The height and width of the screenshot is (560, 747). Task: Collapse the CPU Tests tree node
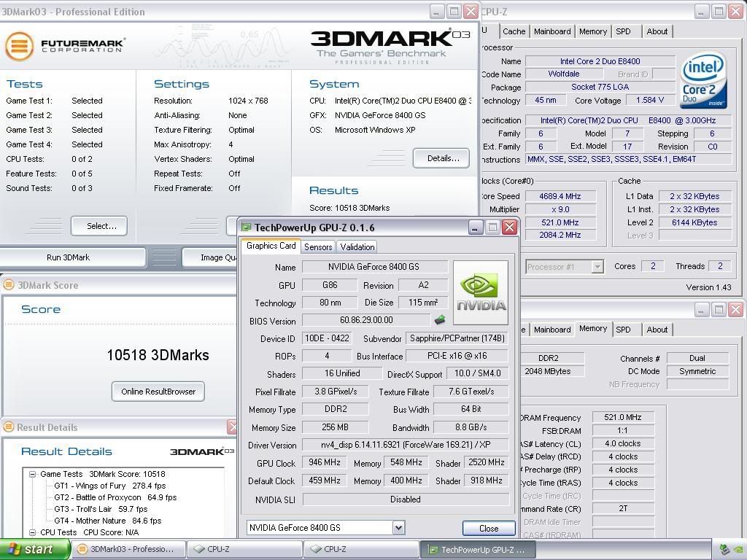32,532
